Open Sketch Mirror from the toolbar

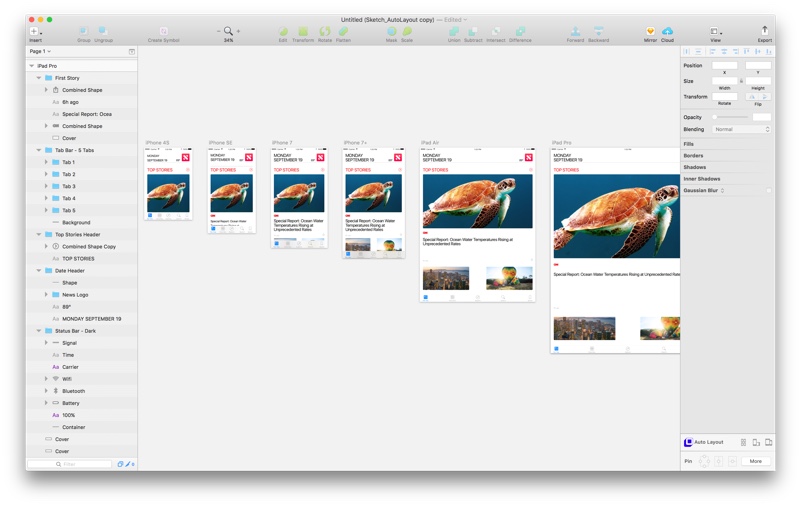coord(650,31)
